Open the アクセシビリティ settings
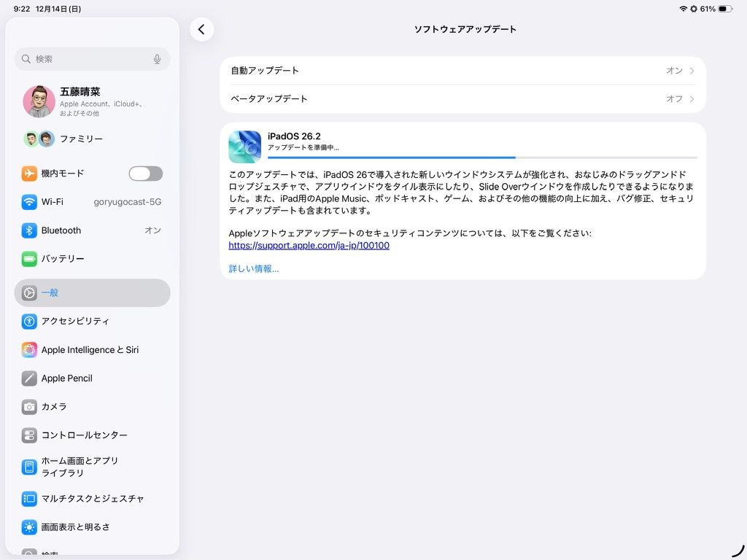This screenshot has height=560, width=747. (x=93, y=322)
